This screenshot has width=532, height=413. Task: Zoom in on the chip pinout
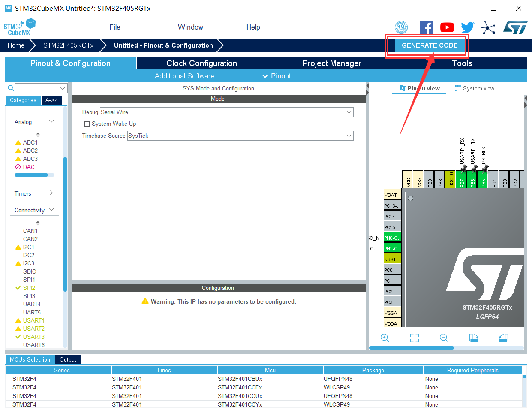click(x=385, y=338)
